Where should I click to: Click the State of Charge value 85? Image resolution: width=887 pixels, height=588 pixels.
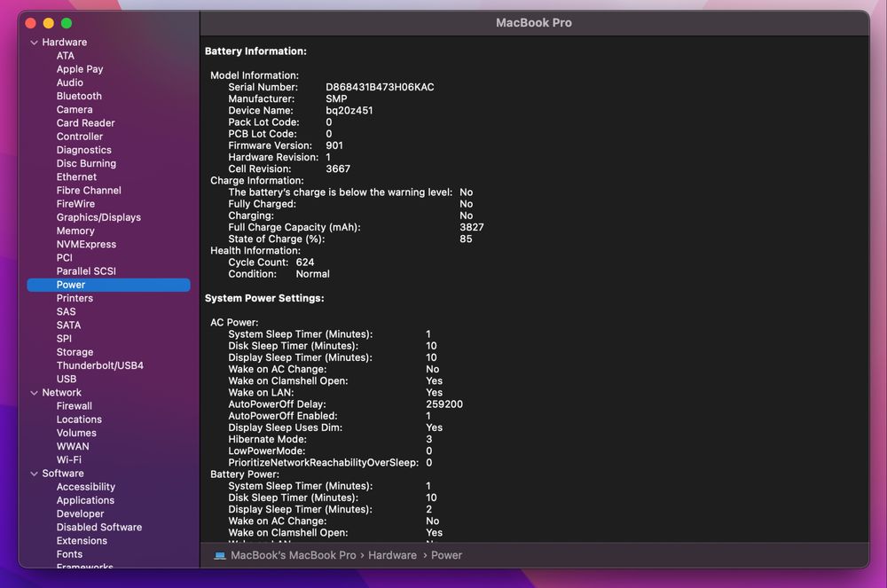(x=466, y=239)
